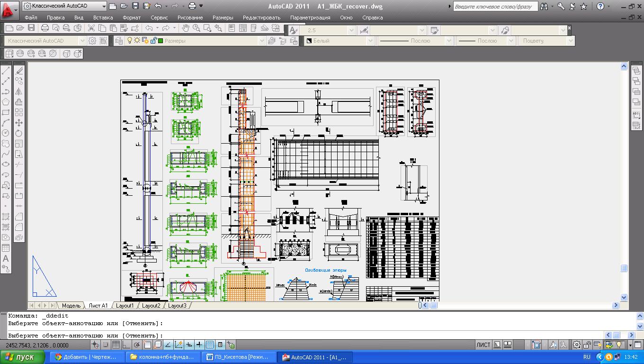Viewport: 644px width, 364px height.
Task: Switch to the Layout2 tab
Action: tap(151, 306)
